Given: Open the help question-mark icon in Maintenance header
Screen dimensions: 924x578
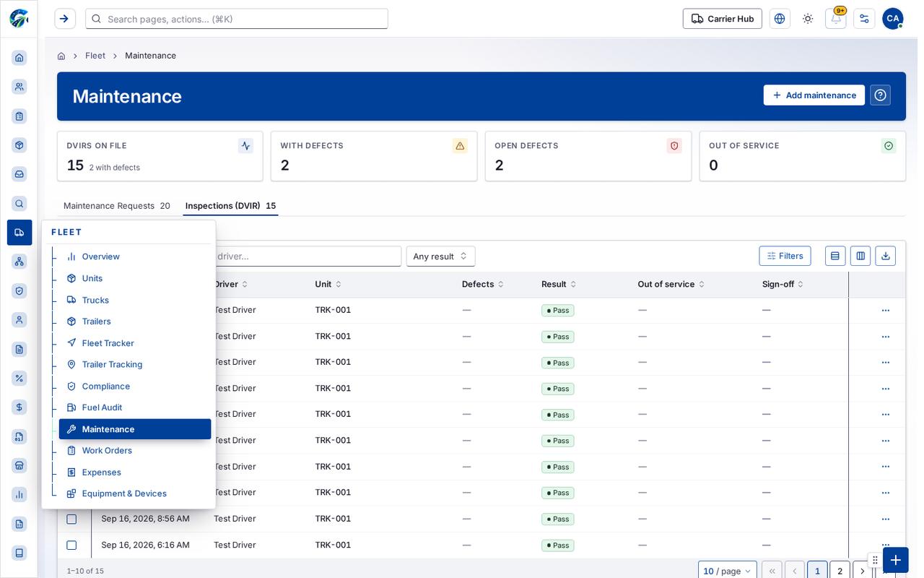Looking at the screenshot, I should click(880, 95).
